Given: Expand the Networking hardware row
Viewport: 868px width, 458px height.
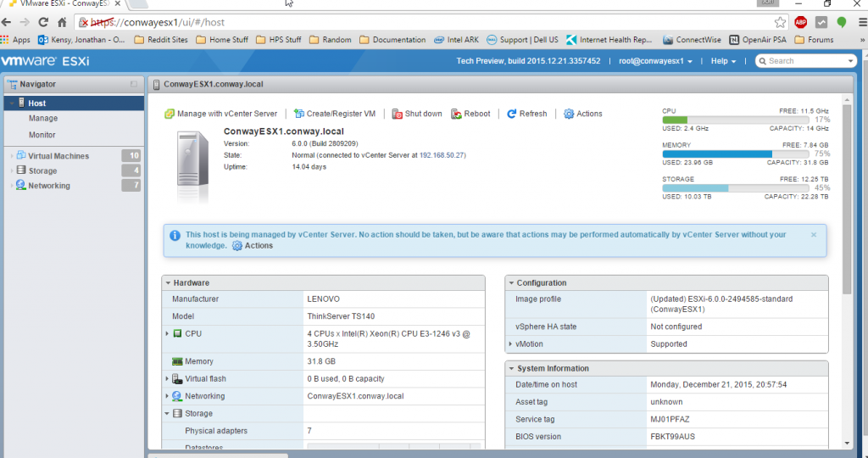Looking at the screenshot, I should [167, 396].
